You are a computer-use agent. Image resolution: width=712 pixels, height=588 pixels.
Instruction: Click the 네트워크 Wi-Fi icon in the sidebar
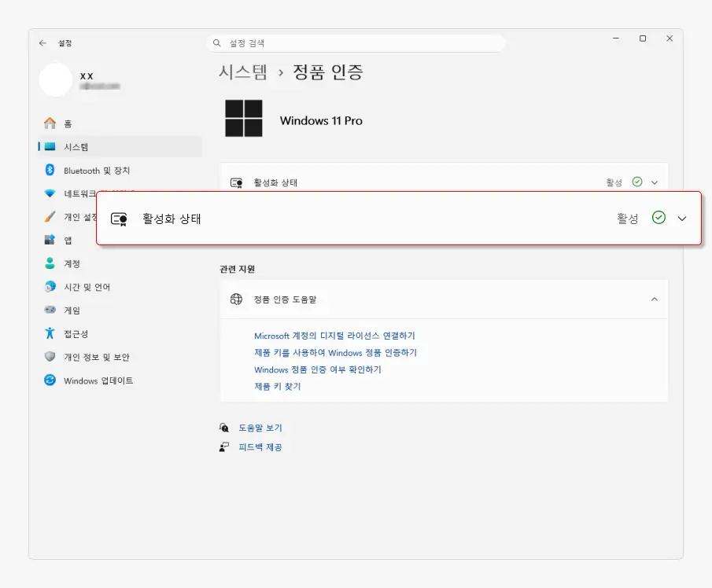coord(50,193)
